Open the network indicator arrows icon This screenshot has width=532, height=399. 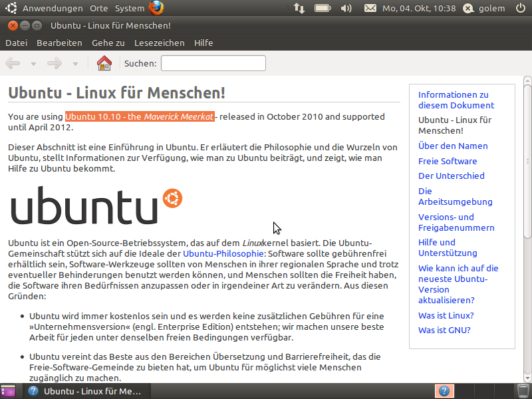point(299,8)
